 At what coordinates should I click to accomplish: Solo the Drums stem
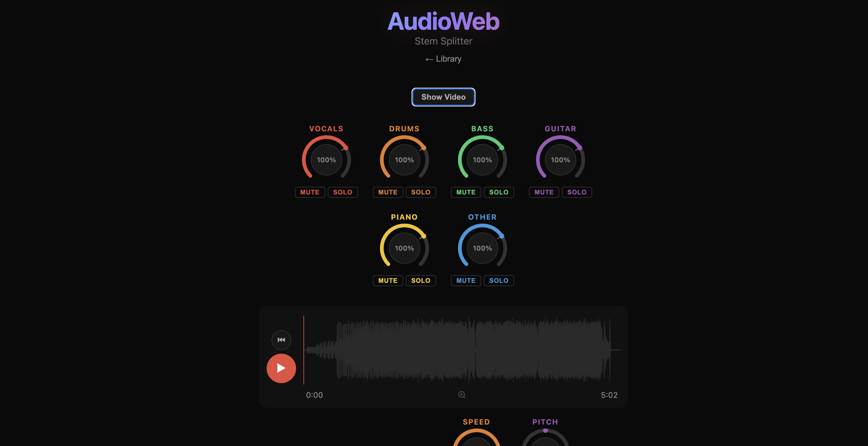tap(420, 192)
